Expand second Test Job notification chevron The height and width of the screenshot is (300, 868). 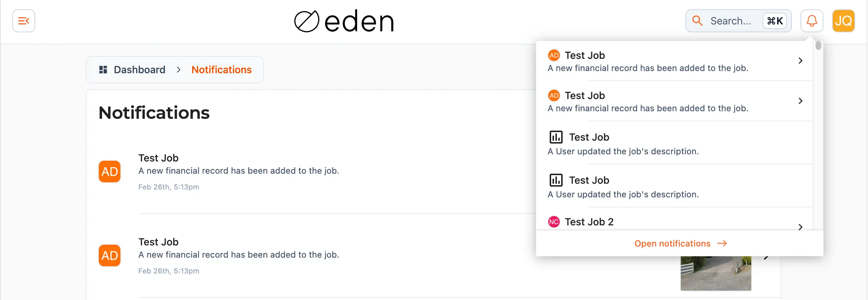coord(800,101)
